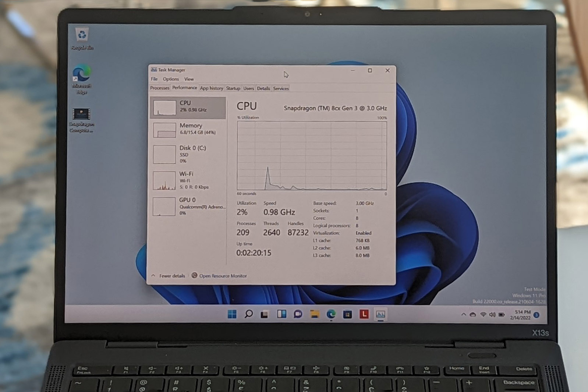588x392 pixels.
Task: Click the battery tray icon
Action: [x=501, y=315]
